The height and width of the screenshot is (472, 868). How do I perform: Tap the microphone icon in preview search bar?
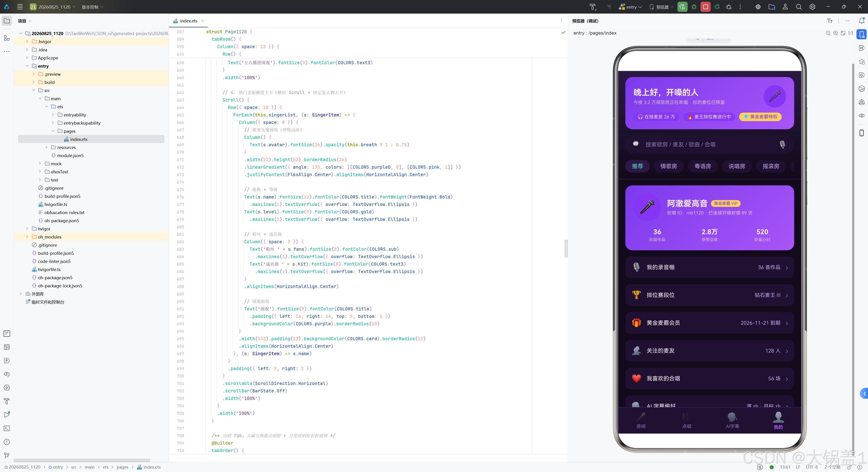[x=782, y=144]
